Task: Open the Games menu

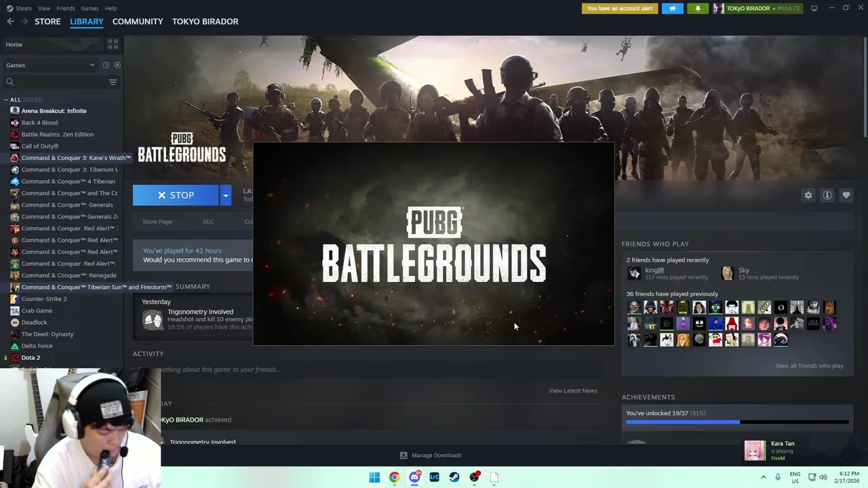Action: 90,8
